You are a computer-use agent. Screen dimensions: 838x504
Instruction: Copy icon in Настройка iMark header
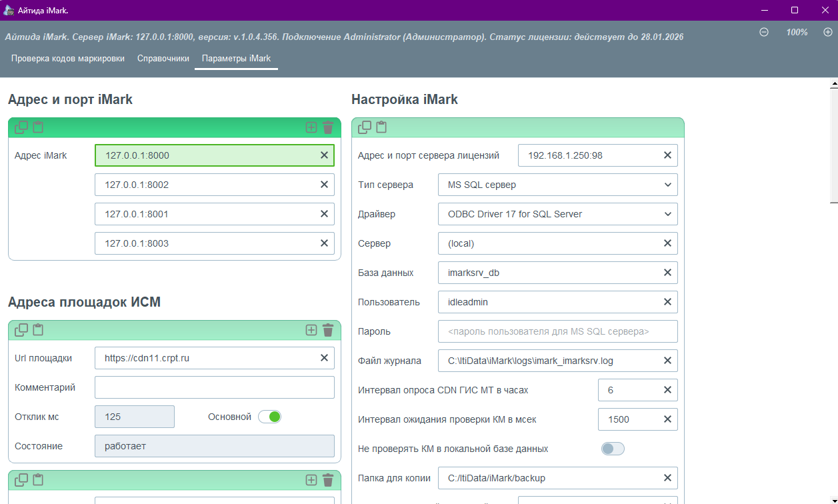pos(365,127)
